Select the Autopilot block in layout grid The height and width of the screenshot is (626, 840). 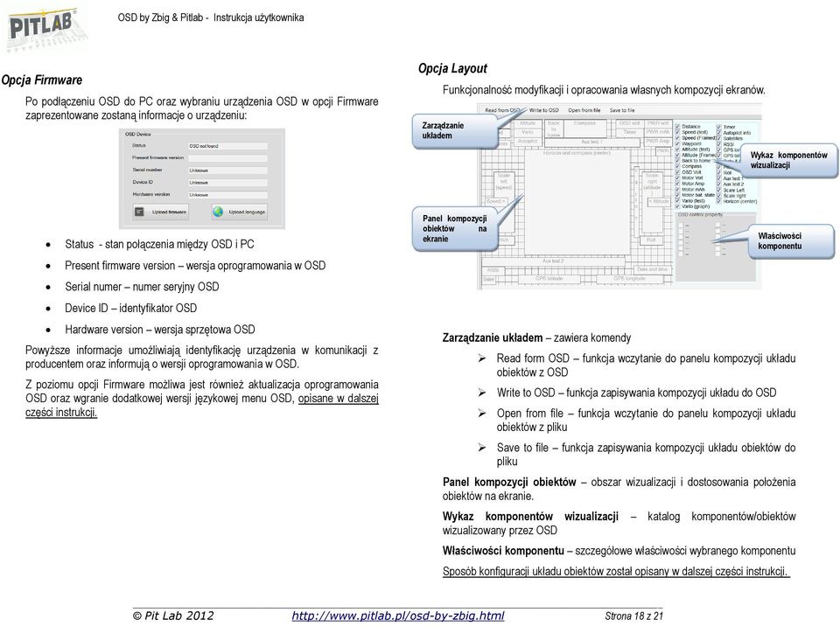(x=528, y=142)
